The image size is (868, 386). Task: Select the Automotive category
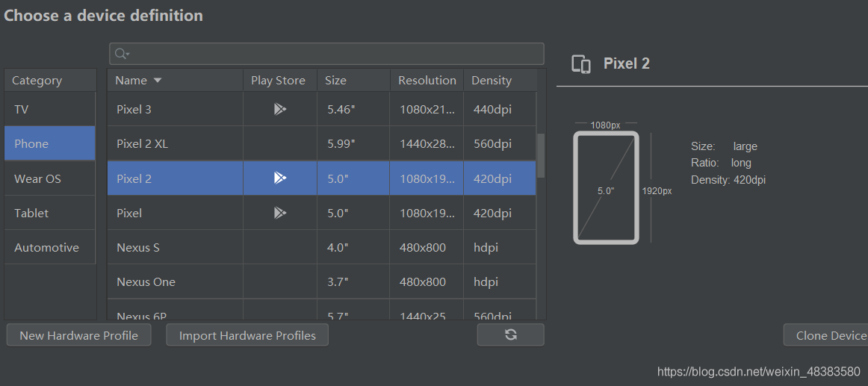pos(50,247)
